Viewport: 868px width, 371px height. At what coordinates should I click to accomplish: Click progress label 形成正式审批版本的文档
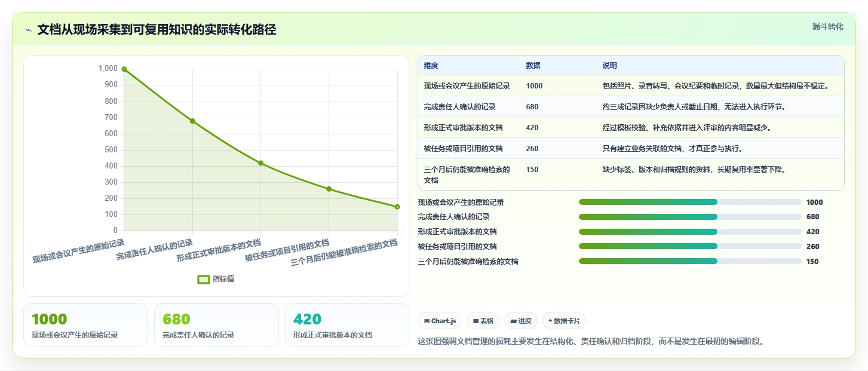457,232
